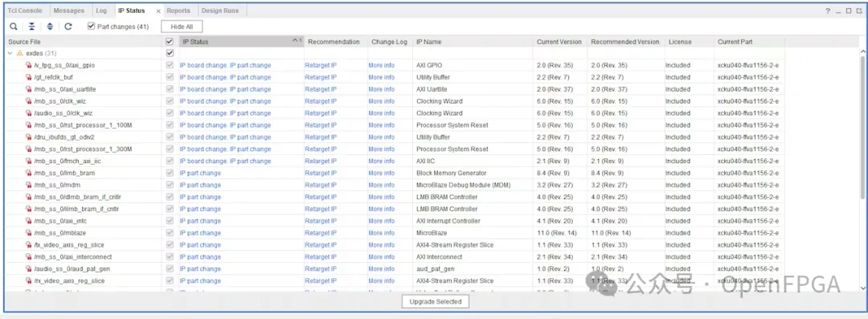
Task: Toggle the checkbox in the exdes row
Action: (170, 53)
